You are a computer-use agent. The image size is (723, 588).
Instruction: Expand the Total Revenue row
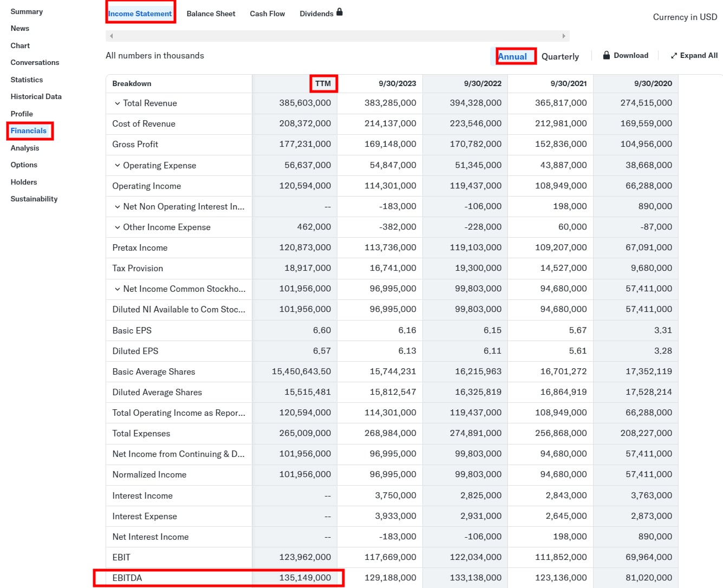[x=117, y=103]
